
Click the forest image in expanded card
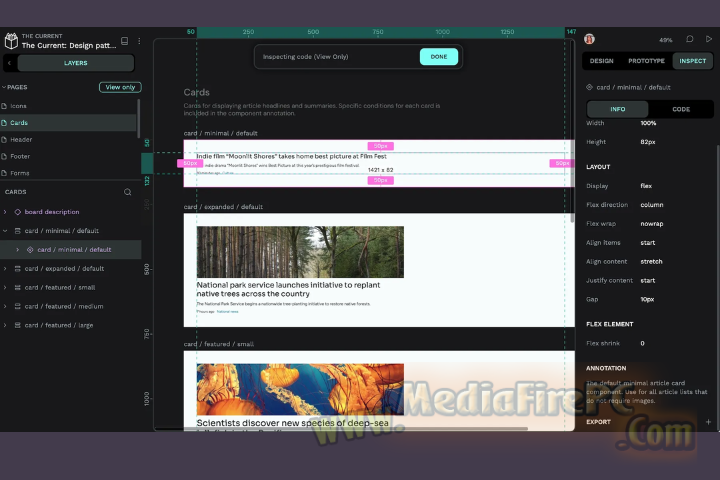(300, 252)
